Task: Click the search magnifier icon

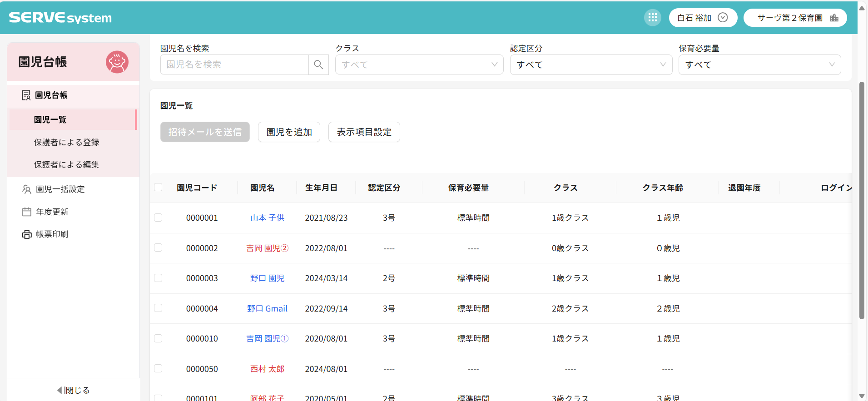Action: tap(318, 64)
